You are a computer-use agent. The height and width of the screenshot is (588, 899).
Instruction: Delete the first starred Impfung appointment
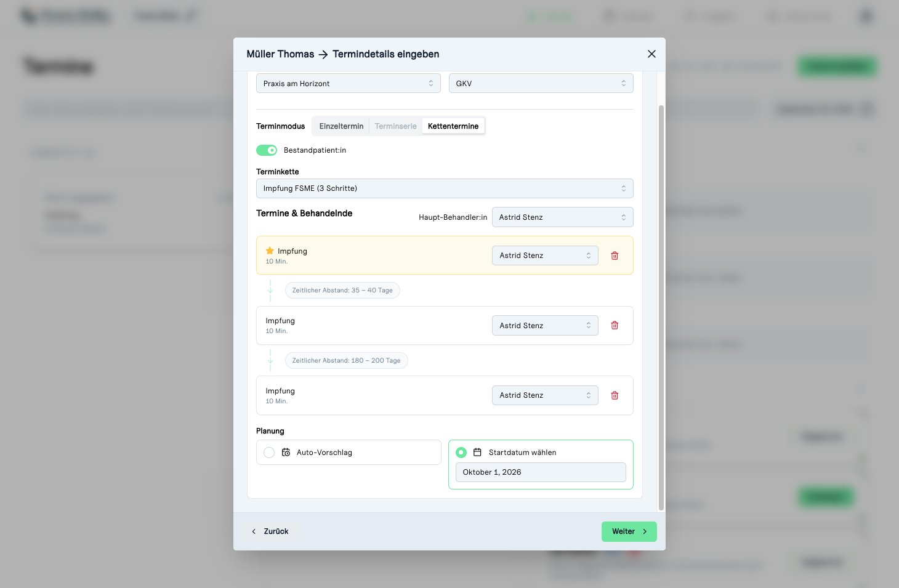[615, 256]
